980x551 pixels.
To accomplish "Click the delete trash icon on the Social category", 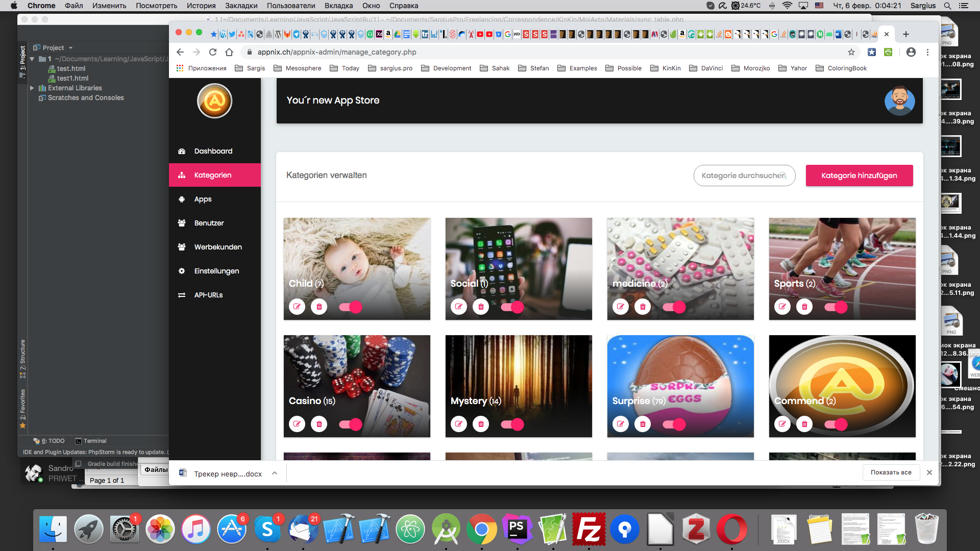I will 481,307.
